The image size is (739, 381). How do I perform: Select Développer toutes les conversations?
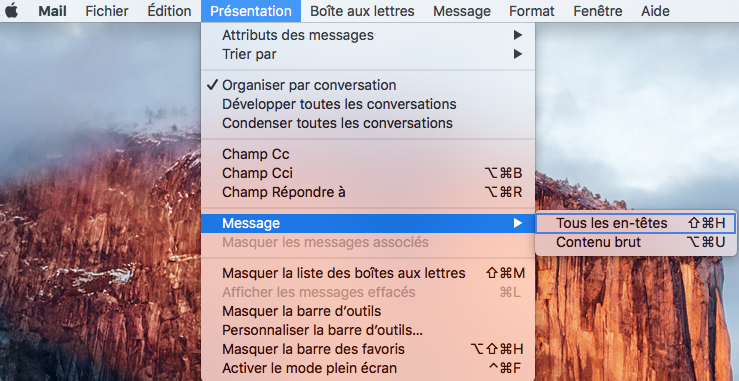368,104
